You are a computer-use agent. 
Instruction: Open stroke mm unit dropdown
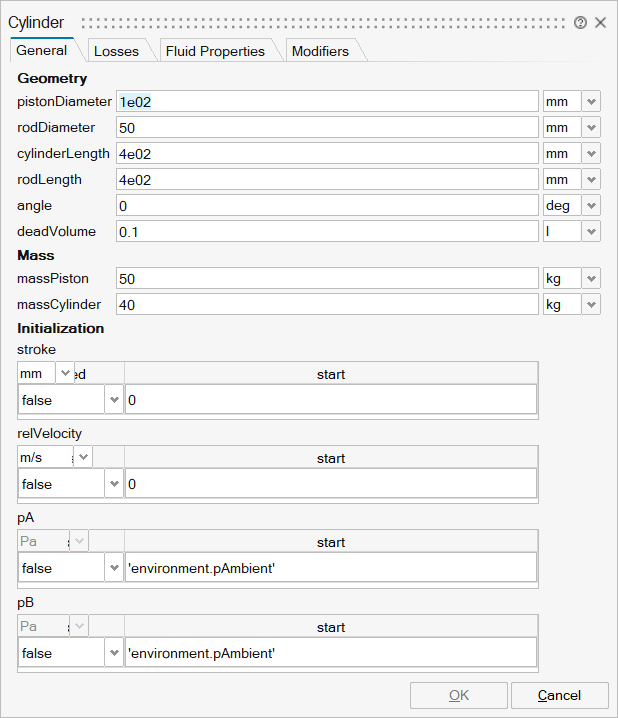[x=66, y=374]
